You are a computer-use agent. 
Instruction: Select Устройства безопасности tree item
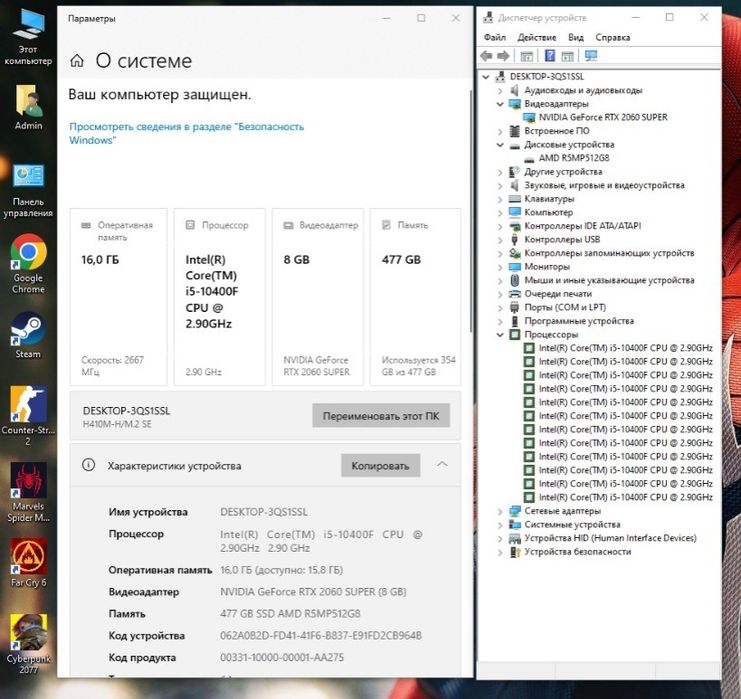click(577, 552)
